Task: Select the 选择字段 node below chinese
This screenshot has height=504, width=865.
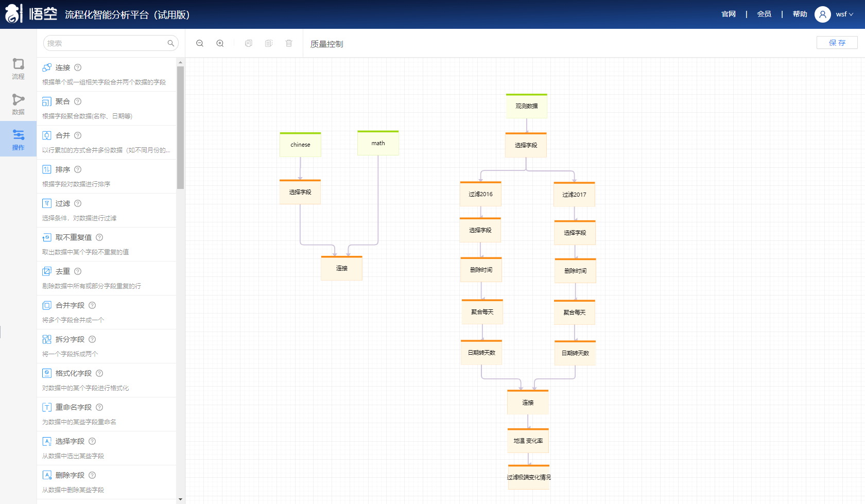Action: click(300, 192)
